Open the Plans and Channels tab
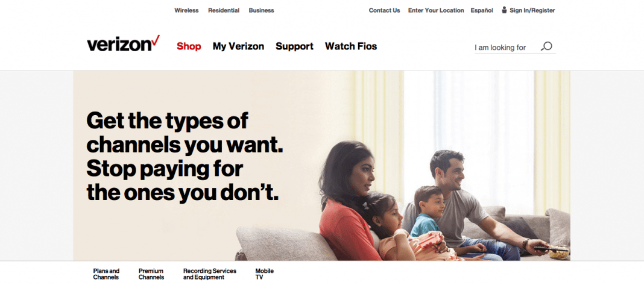 tap(106, 274)
